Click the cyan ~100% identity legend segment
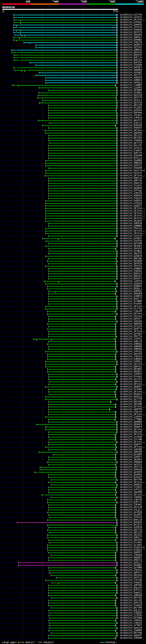The height and width of the screenshot is (644, 146). click(130, 4)
